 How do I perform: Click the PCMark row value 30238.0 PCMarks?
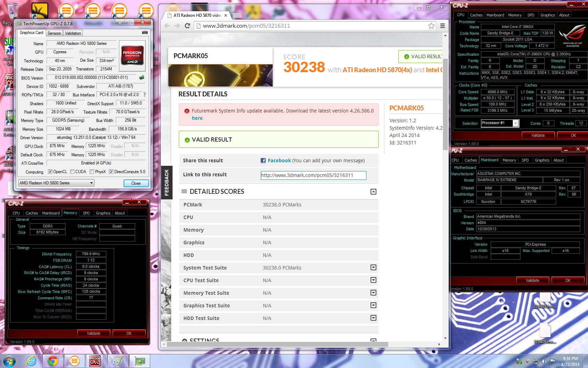click(x=282, y=205)
